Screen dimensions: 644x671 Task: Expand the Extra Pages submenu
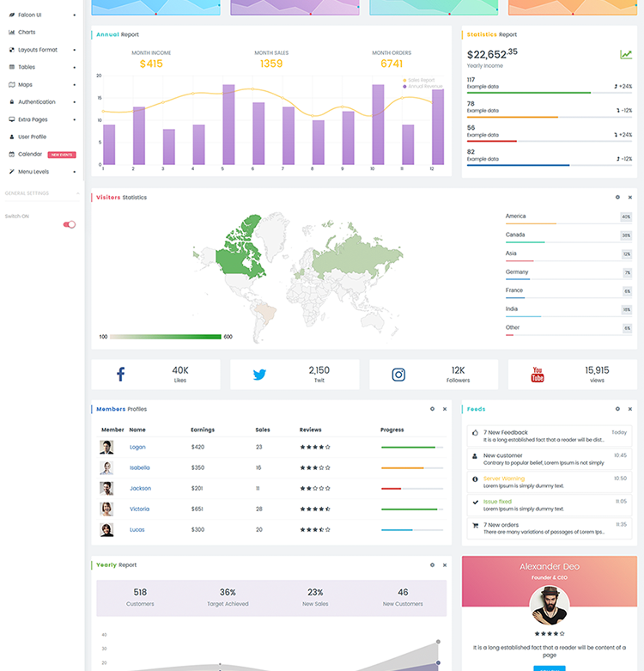[33, 119]
